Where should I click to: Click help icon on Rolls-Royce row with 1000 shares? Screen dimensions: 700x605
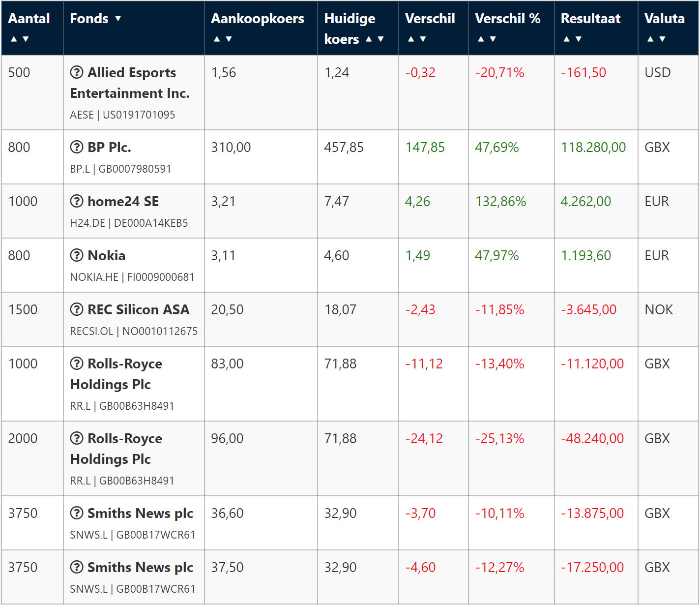77,363
